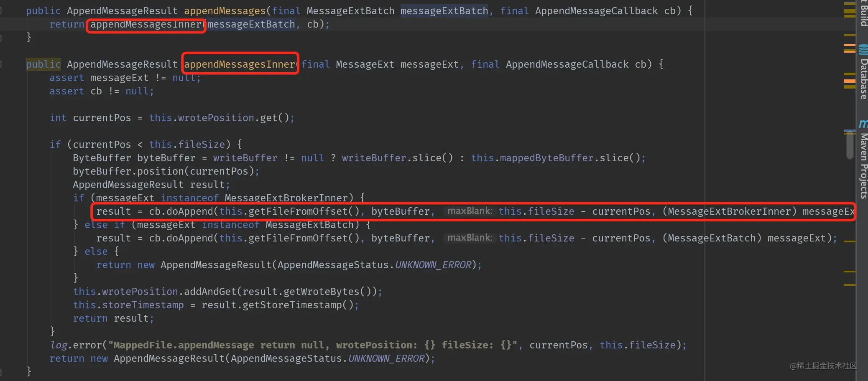
Task: Click highlighted appendMessagesInner call in return statement
Action: [146, 25]
